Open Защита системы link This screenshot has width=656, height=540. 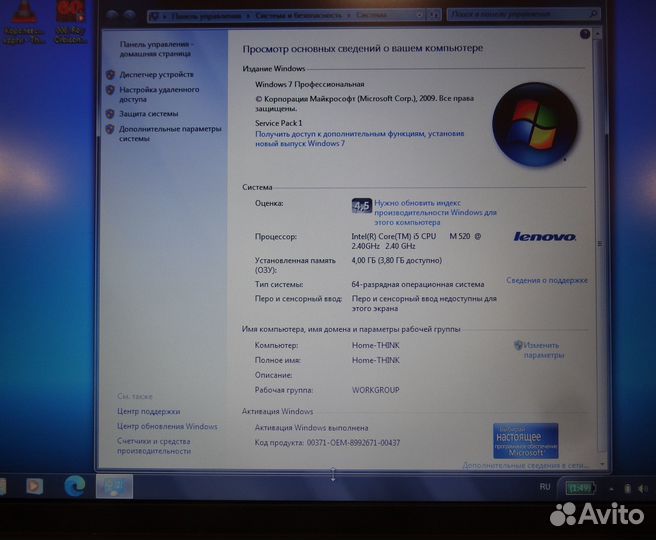coord(149,114)
